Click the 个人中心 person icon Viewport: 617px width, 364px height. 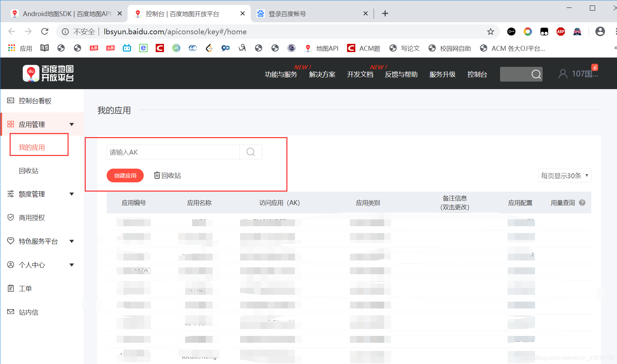pos(10,264)
